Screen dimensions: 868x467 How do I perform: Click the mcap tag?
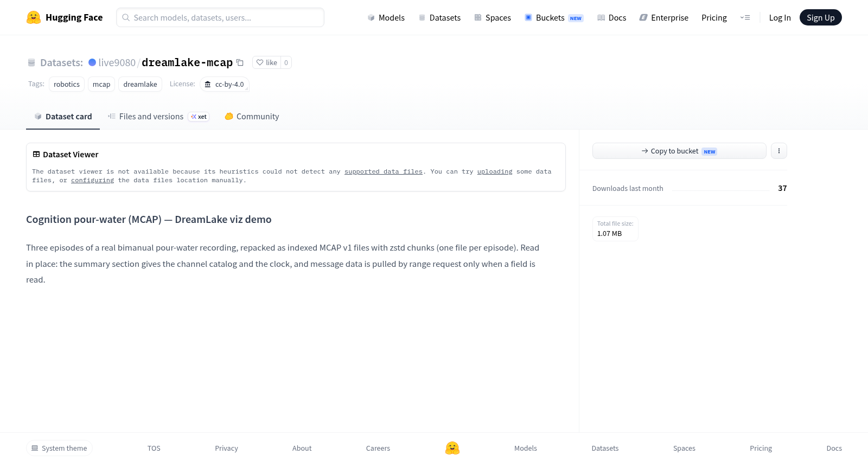coord(101,84)
